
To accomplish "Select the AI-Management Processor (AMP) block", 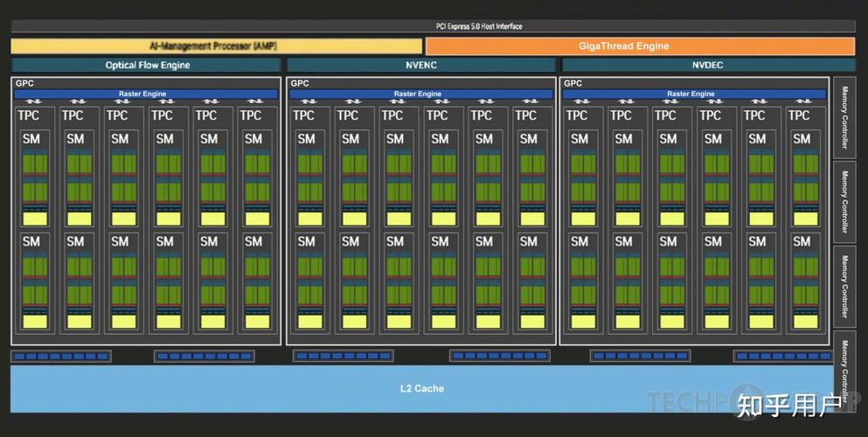I will [x=216, y=46].
